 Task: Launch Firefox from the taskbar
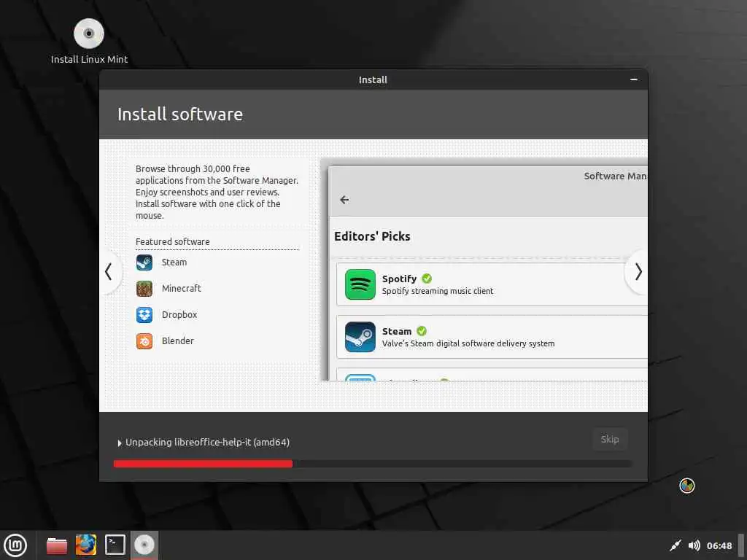pyautogui.click(x=86, y=545)
